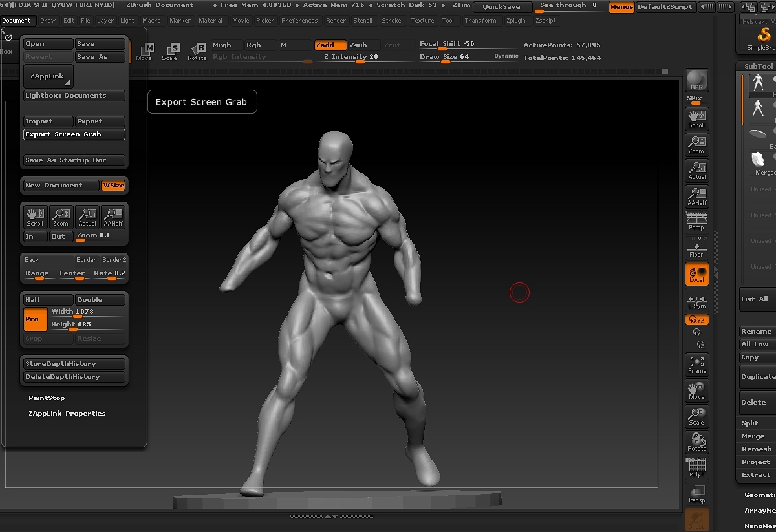Select the Move tool in top shelf

pyautogui.click(x=144, y=51)
